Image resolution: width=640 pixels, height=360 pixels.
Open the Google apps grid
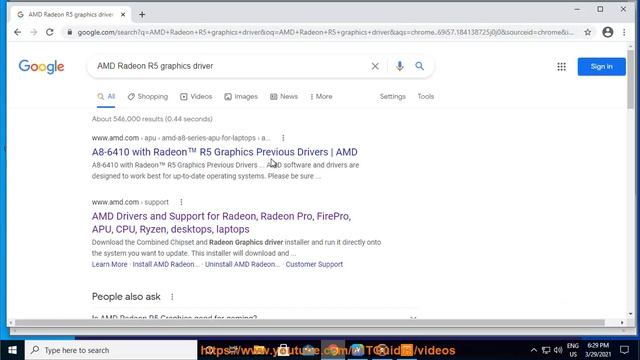562,67
